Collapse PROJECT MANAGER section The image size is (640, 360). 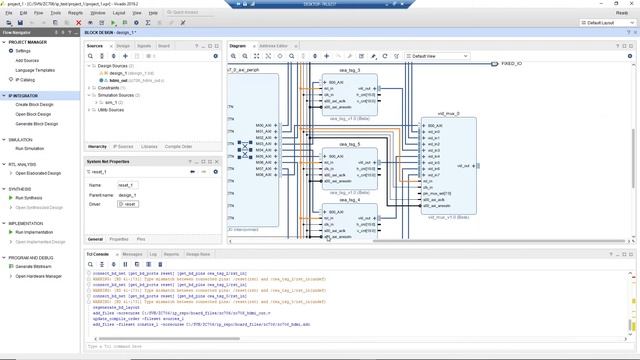tap(4, 42)
